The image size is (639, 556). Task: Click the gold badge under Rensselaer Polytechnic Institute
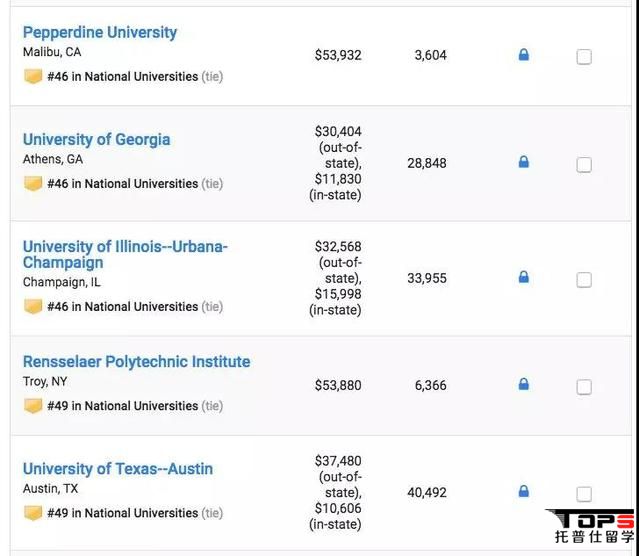coord(33,406)
